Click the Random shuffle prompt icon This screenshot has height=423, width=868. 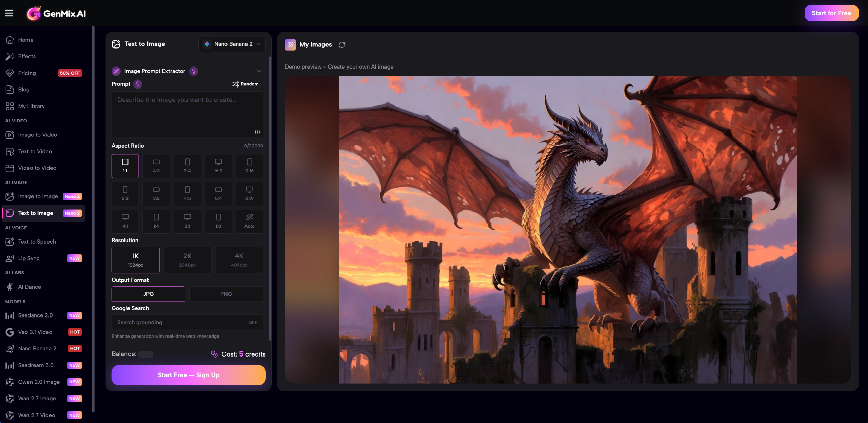(235, 84)
